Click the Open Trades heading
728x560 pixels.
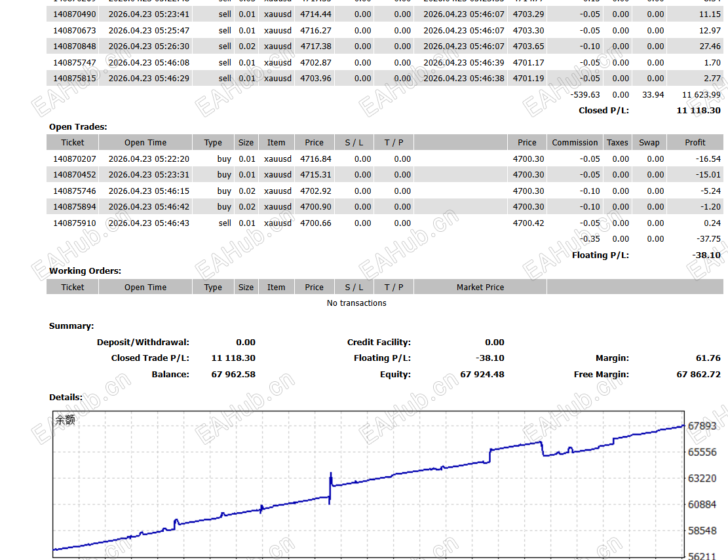coord(78,126)
